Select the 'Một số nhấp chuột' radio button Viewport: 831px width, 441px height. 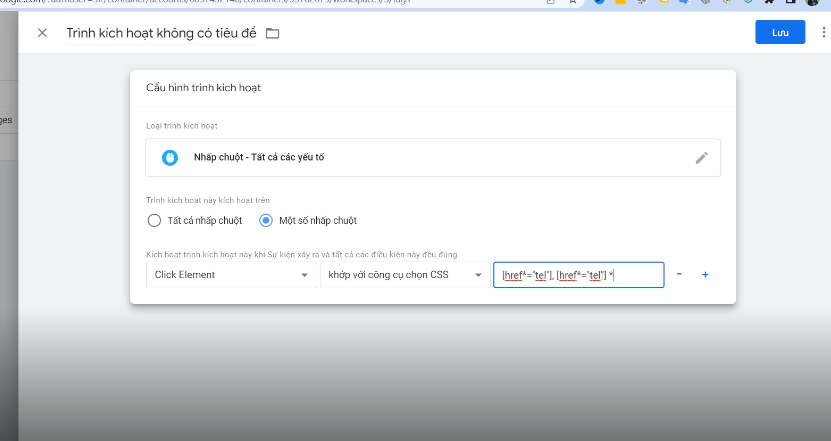(x=266, y=220)
